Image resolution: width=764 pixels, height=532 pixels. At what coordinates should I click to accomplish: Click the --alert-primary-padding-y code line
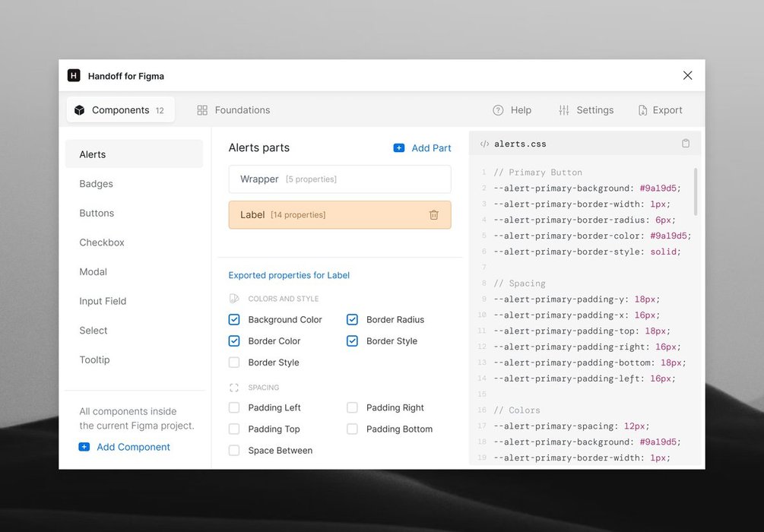577,299
